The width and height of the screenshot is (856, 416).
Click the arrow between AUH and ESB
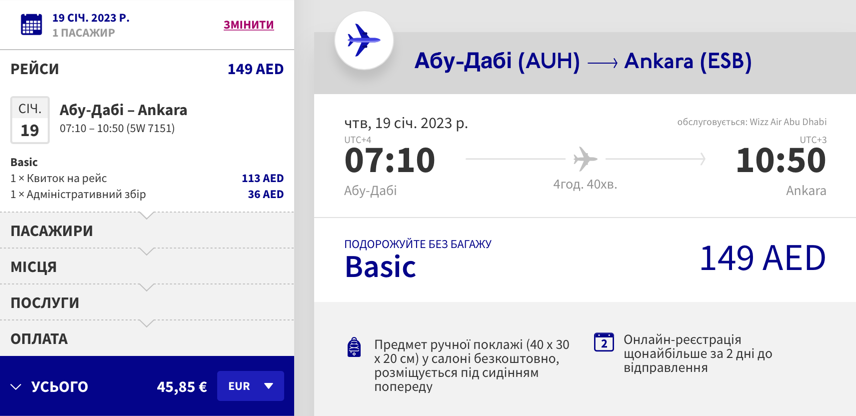click(x=603, y=63)
